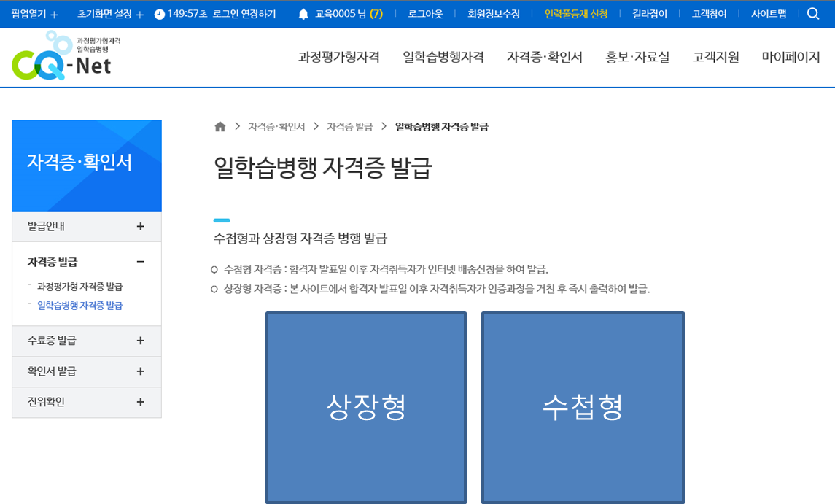
Task: Click the heading 수첩형과 상장형 자격증 병행 발급
Action: tap(300, 239)
